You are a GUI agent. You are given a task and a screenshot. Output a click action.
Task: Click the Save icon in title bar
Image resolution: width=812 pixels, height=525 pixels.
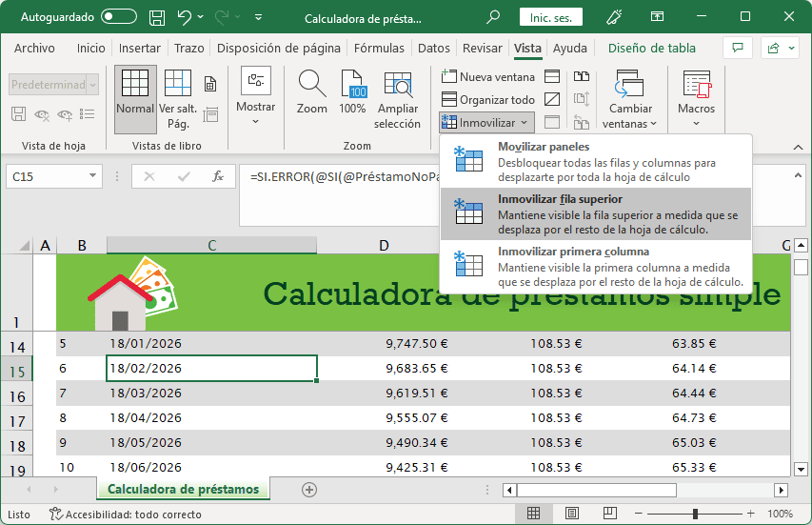tap(157, 17)
